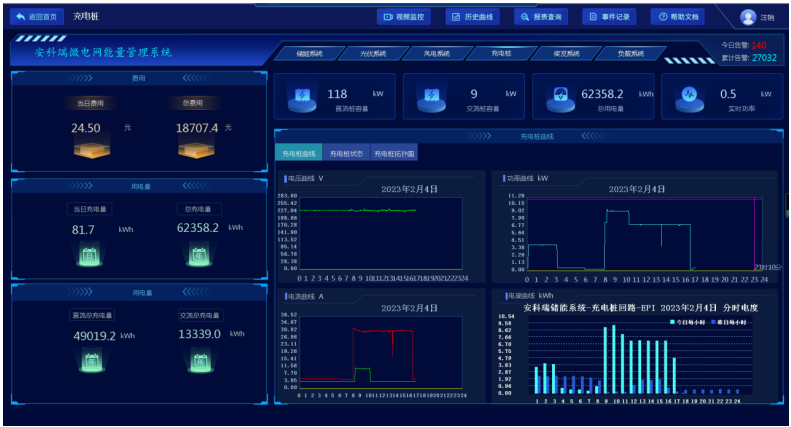Click the real-time power (实时功率) icon

pyautogui.click(x=689, y=98)
